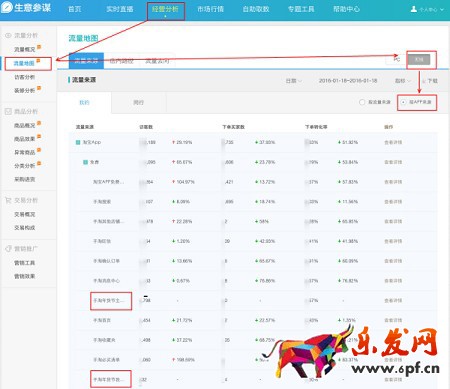Open the 个人中心 dropdown
450x389 pixels.
[x=431, y=9]
